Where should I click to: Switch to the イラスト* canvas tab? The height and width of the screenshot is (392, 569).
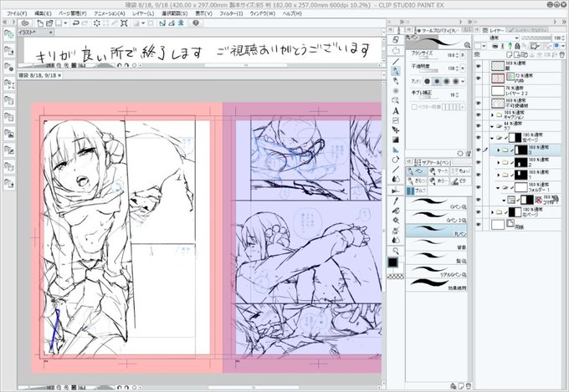35,33
